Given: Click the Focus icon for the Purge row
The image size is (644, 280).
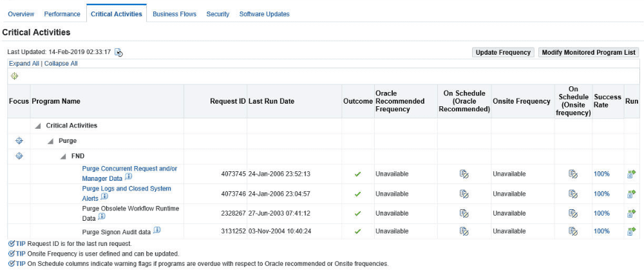Looking at the screenshot, I should [19, 141].
